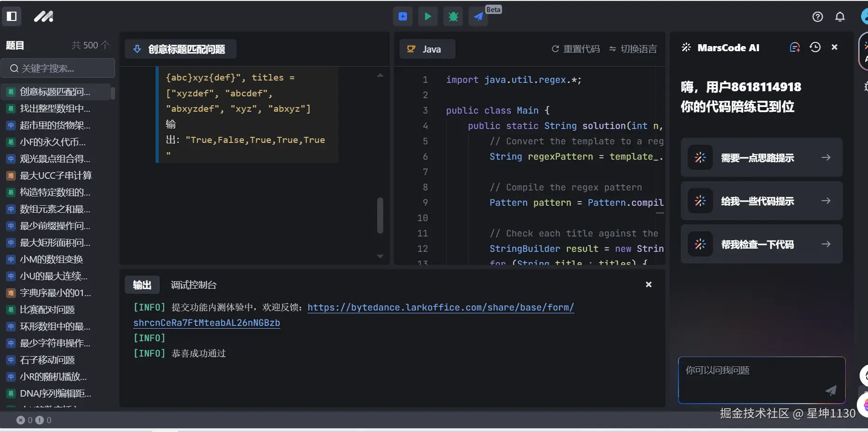
Task: Click the sparkle icon on 需要一点思路提示
Action: (700, 157)
